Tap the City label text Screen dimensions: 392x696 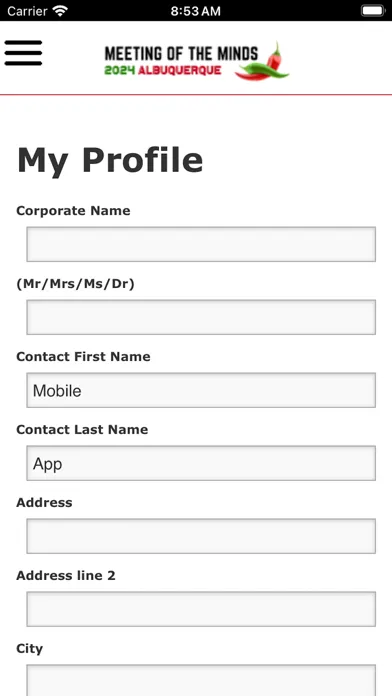coord(29,649)
